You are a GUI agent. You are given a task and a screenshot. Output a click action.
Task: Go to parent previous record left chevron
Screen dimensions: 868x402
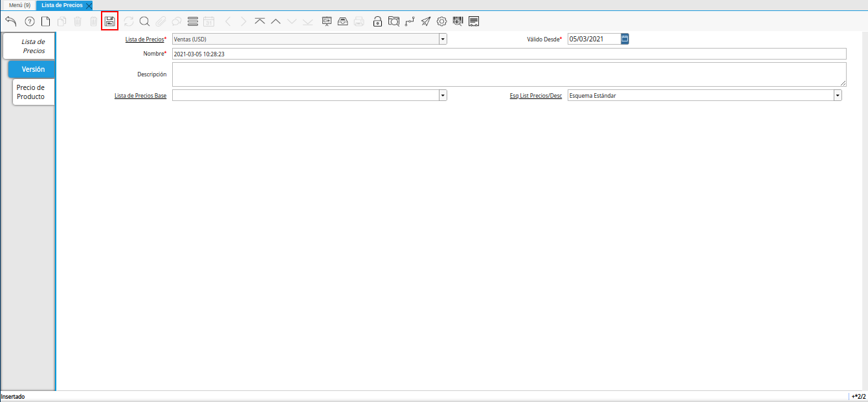[228, 21]
